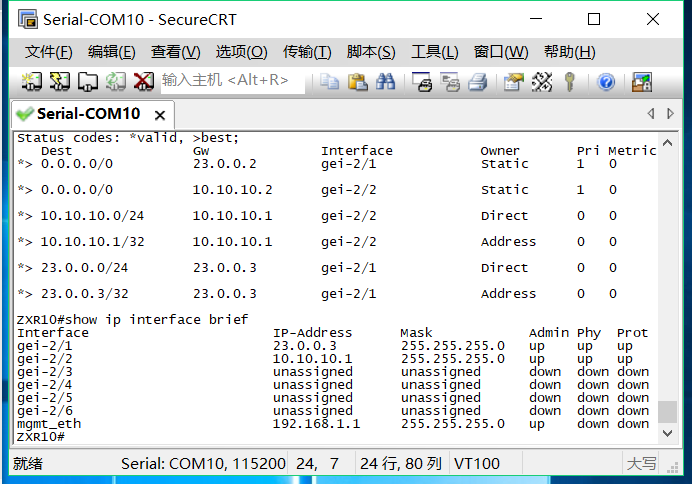Click destination 10.10.10.0/24 route entry
Screen dimensions: 692x484
pos(92,216)
